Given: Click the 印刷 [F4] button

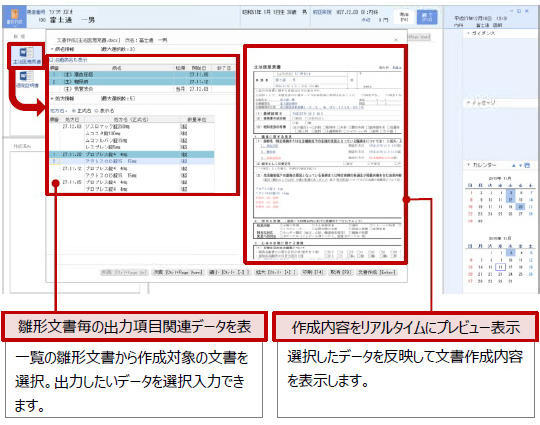Looking at the screenshot, I should click(313, 272).
